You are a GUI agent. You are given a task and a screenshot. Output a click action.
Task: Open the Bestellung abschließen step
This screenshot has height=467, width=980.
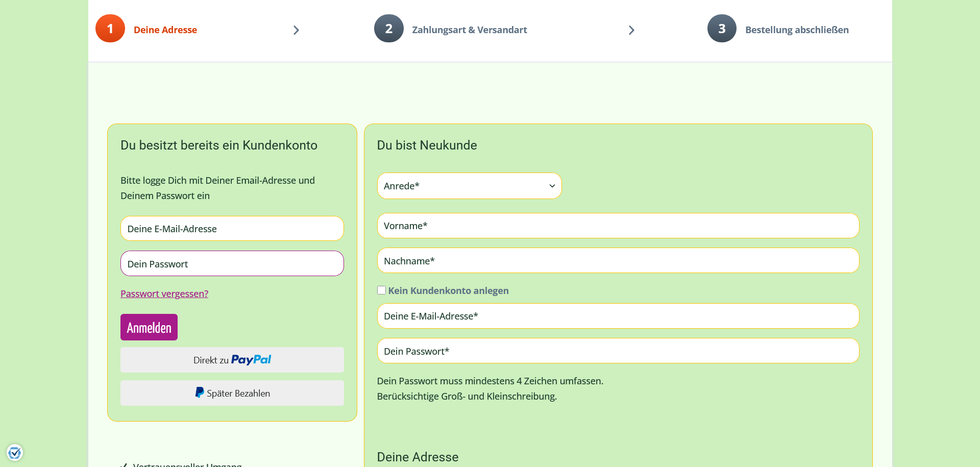point(797,30)
